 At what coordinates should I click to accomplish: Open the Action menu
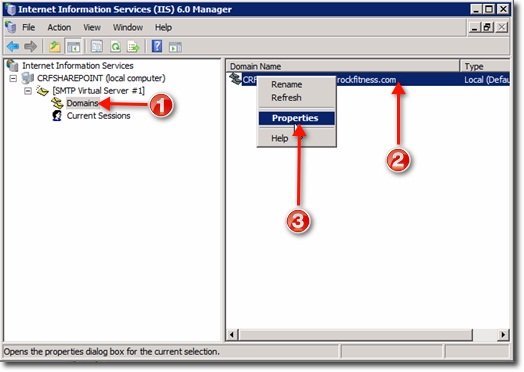coord(59,27)
